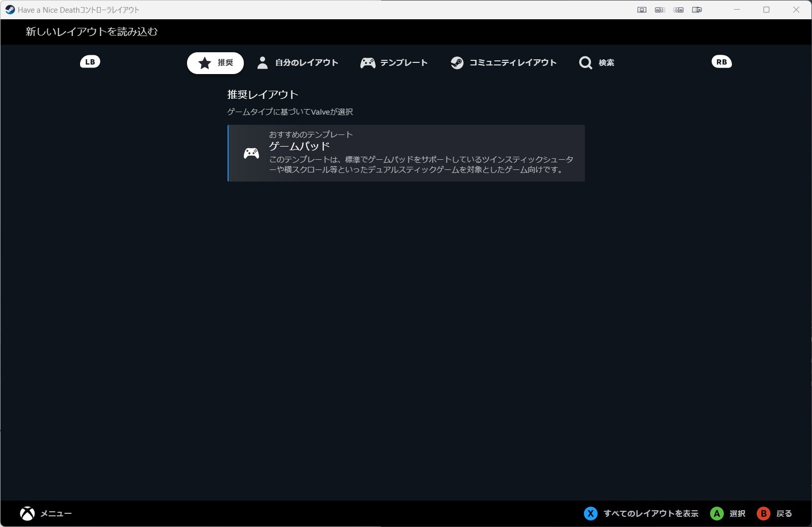
Task: Minimize the controller layout window
Action: 737,10
